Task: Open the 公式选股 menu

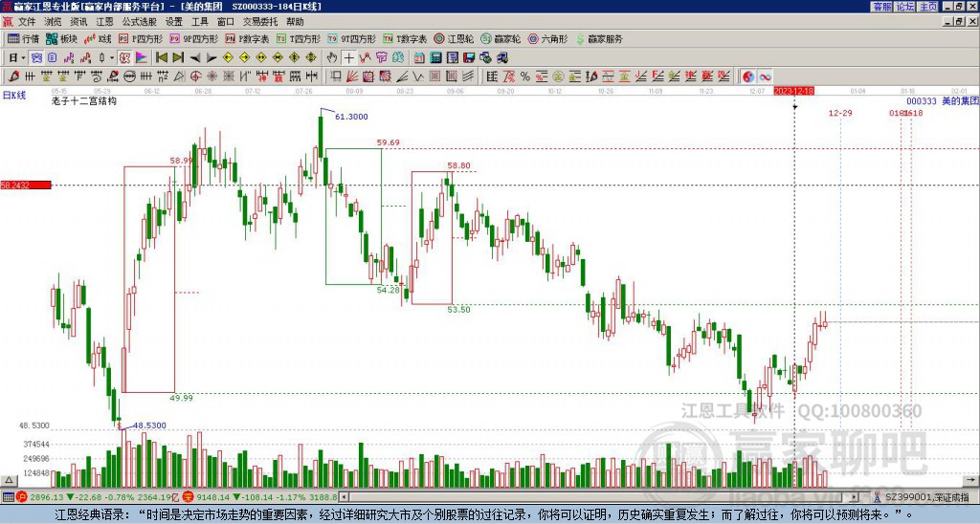Action: 140,22
